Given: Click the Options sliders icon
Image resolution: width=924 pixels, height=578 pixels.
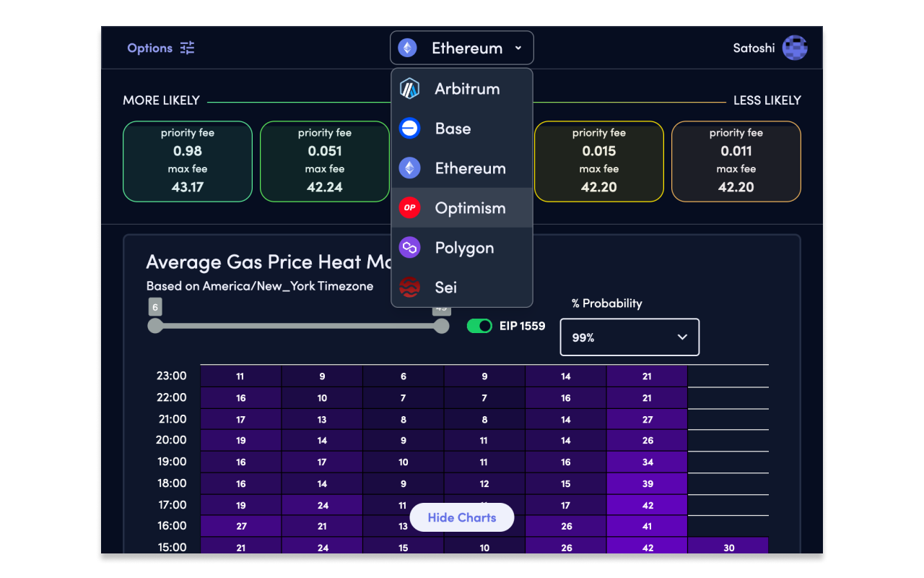Looking at the screenshot, I should click(x=188, y=48).
